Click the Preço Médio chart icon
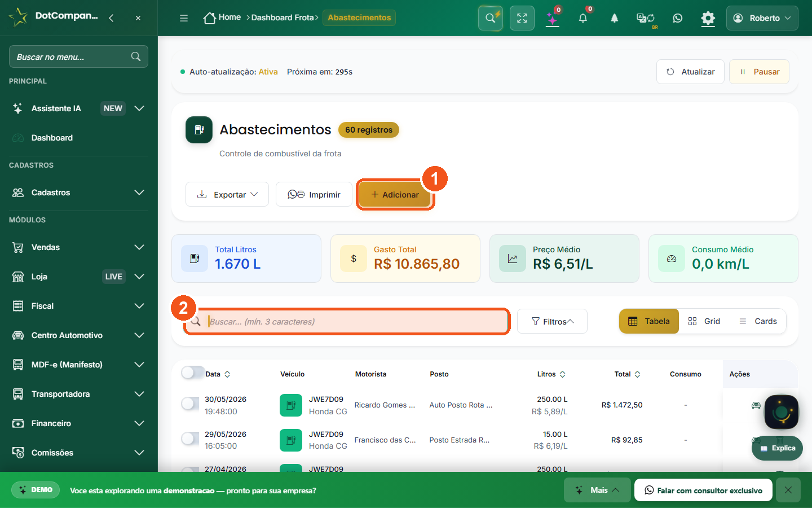812x508 pixels. [513, 259]
